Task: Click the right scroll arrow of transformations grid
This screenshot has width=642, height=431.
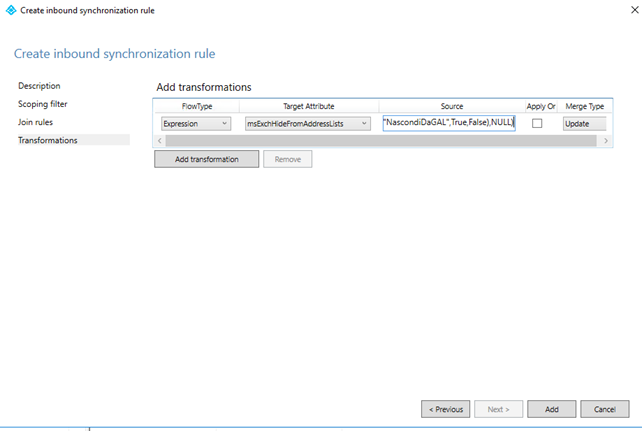Action: point(606,141)
